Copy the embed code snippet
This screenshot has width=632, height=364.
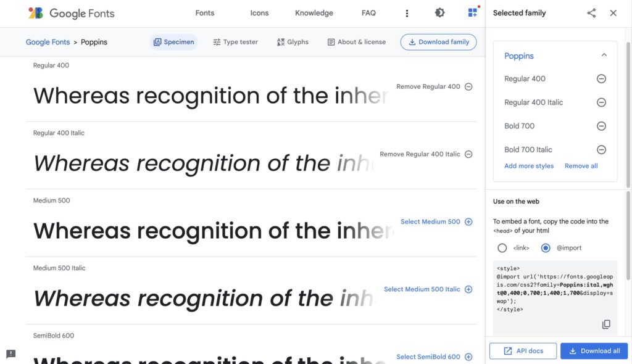coord(606,325)
